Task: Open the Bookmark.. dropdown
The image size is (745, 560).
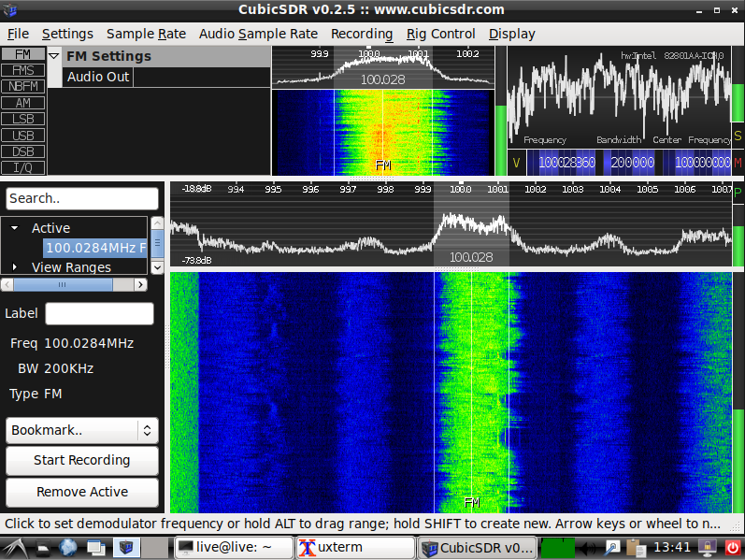Action: point(82,430)
